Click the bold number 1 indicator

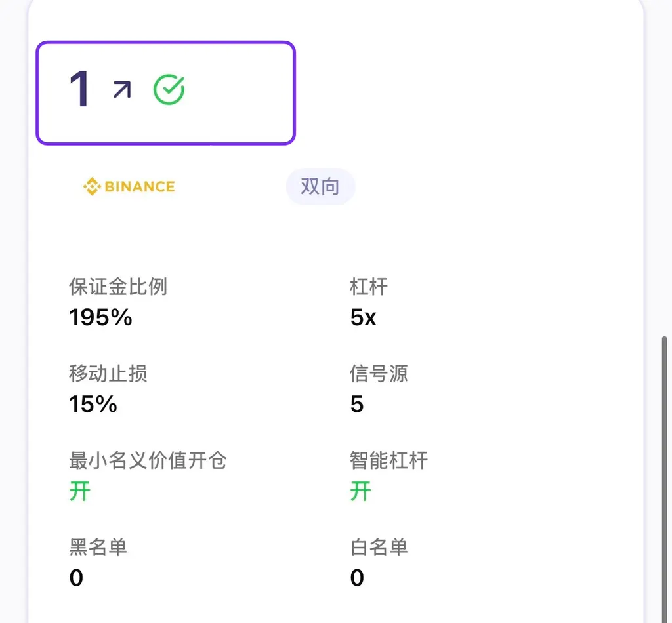tap(77, 90)
